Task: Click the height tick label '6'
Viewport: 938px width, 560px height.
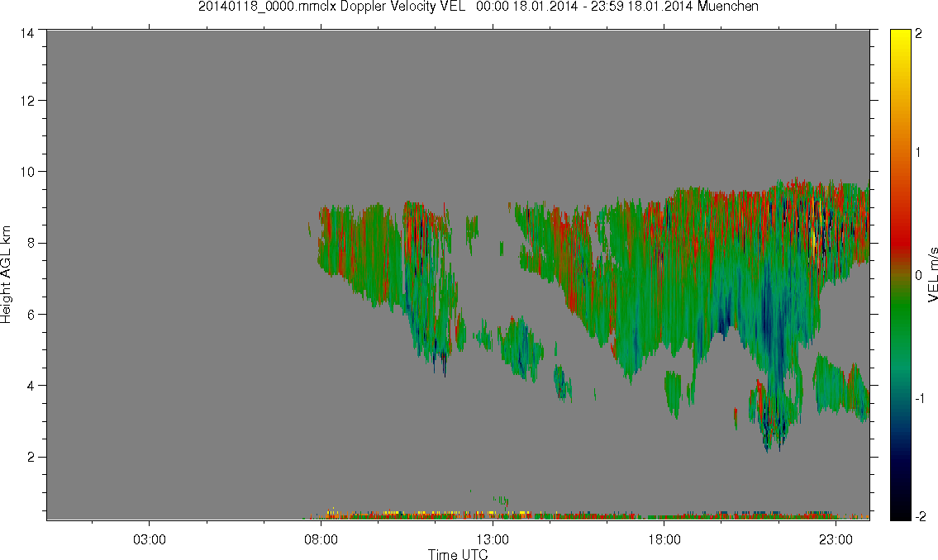Action: (x=30, y=315)
